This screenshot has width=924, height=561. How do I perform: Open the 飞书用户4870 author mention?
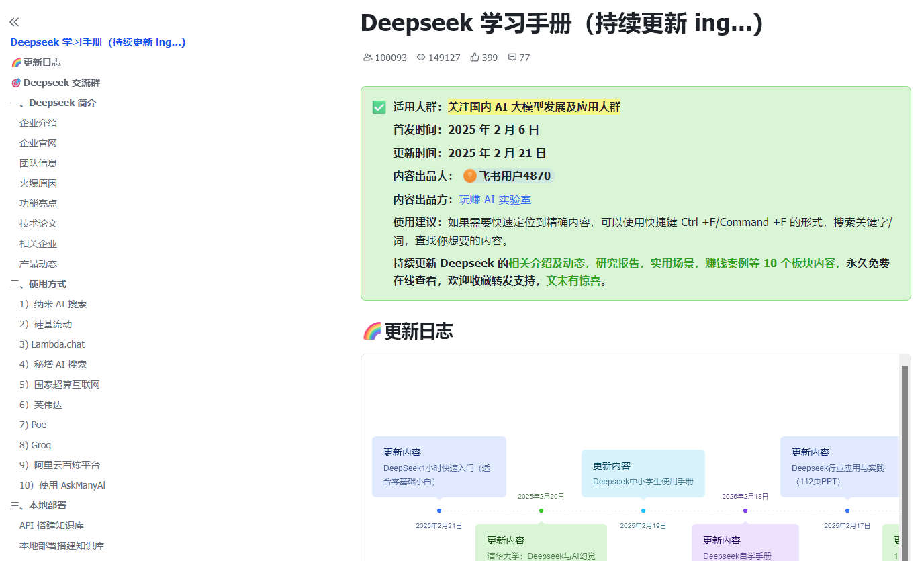pyautogui.click(x=514, y=176)
